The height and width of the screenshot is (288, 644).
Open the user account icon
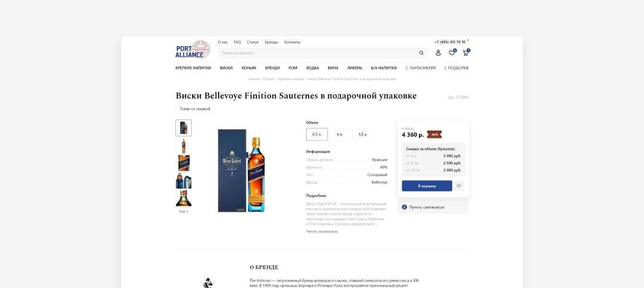[x=438, y=53]
